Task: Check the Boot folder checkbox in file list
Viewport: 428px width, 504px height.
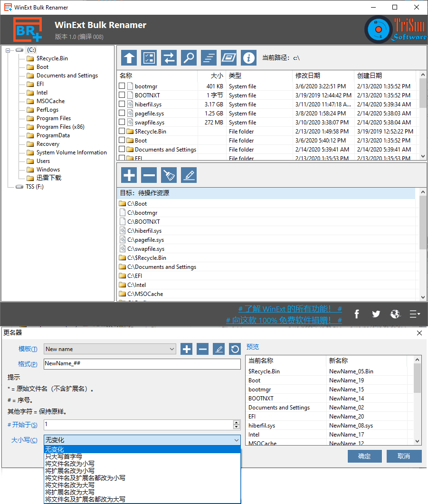Action: click(122, 140)
